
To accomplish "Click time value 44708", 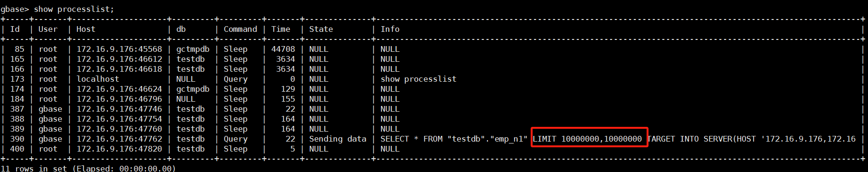I will click(283, 49).
